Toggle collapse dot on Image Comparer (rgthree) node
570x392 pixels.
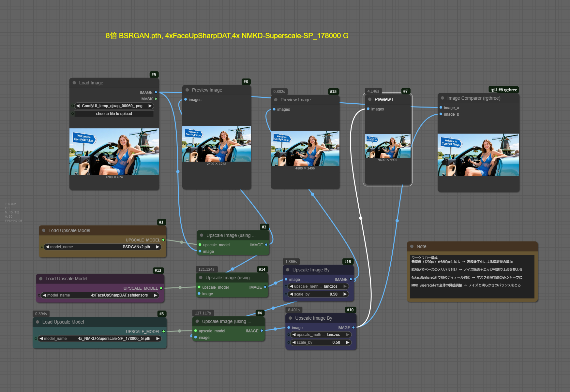coord(442,98)
